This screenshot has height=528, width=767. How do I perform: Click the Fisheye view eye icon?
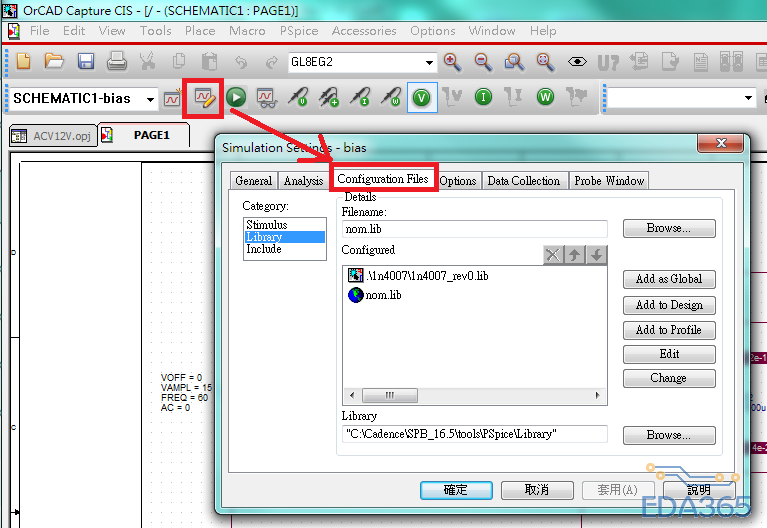[x=577, y=62]
